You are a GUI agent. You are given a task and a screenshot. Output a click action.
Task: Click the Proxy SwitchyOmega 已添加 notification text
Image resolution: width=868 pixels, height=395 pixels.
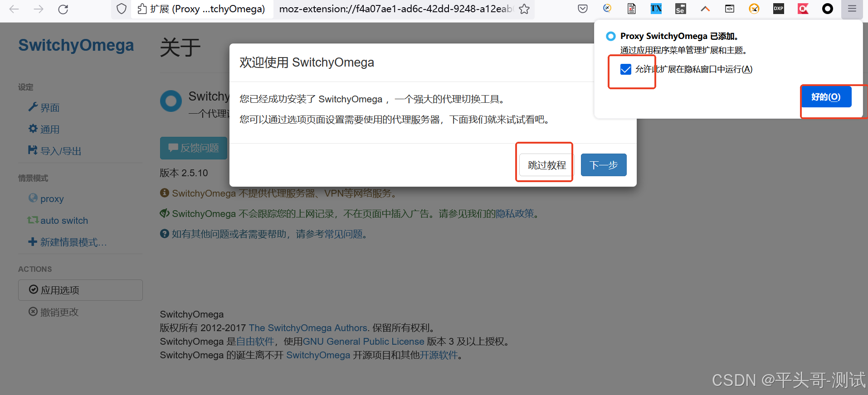679,36
